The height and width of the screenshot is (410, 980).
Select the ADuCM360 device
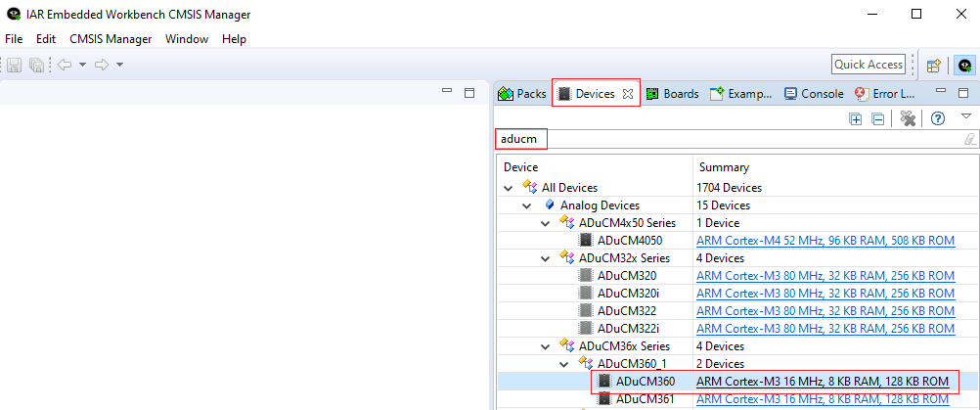point(645,382)
